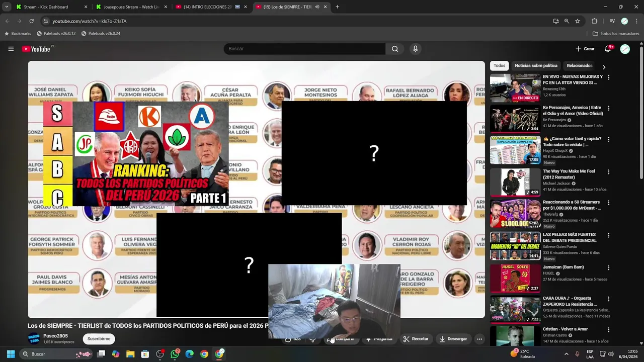Viewport: 644px width, 362px height.
Task: Click the YouTube Buscar search field
Action: click(304, 49)
